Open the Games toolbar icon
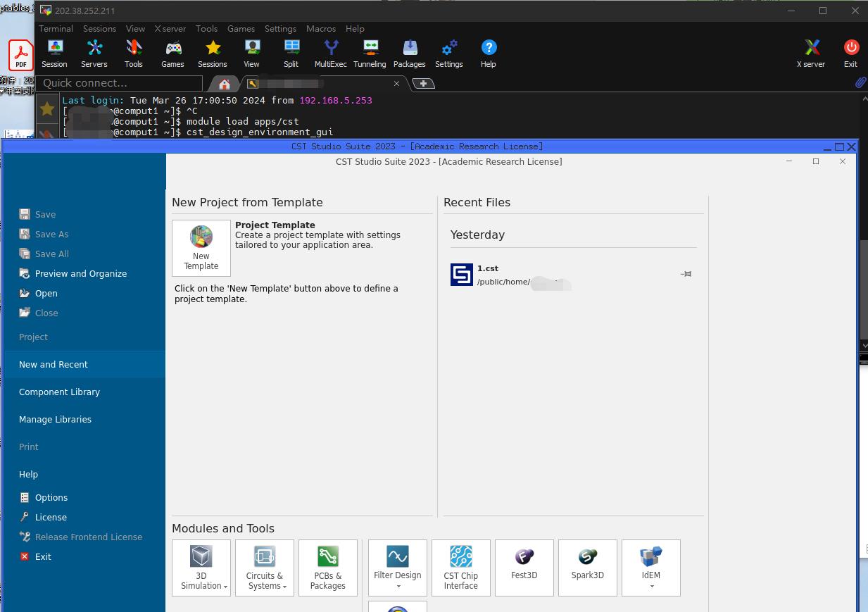Image resolution: width=868 pixels, height=612 pixels. 172,54
